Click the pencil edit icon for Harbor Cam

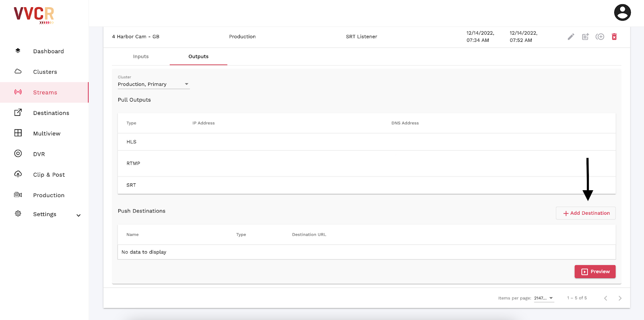pyautogui.click(x=571, y=37)
